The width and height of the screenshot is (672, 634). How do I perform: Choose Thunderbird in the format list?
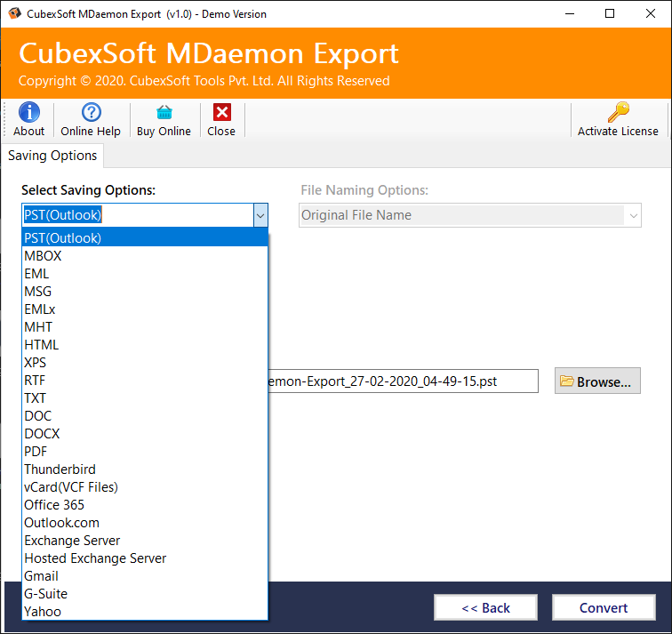[60, 469]
